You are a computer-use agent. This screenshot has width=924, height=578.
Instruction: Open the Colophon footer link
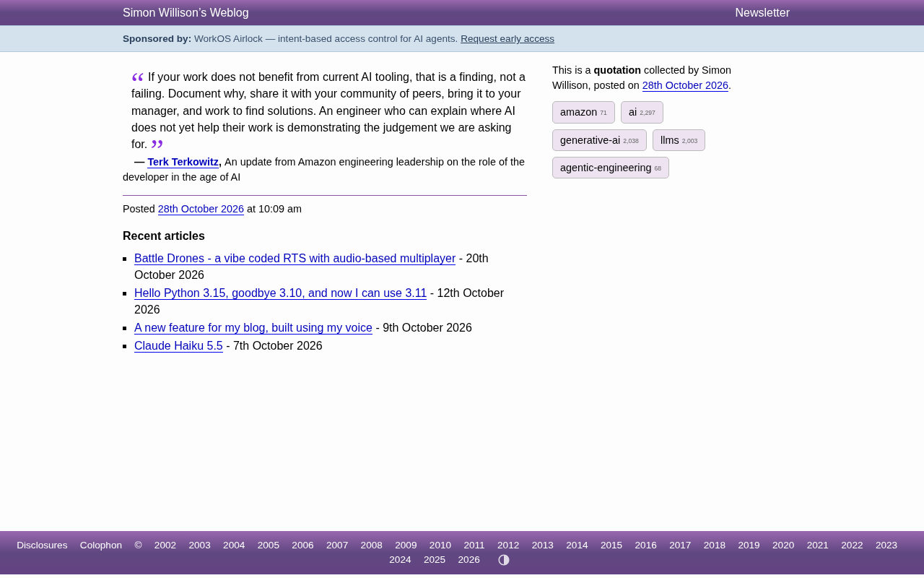point(101,545)
